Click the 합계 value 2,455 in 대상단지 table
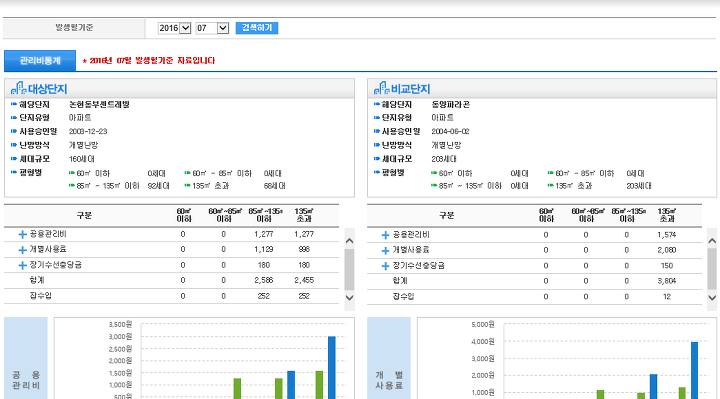This screenshot has height=399, width=720. (x=304, y=280)
